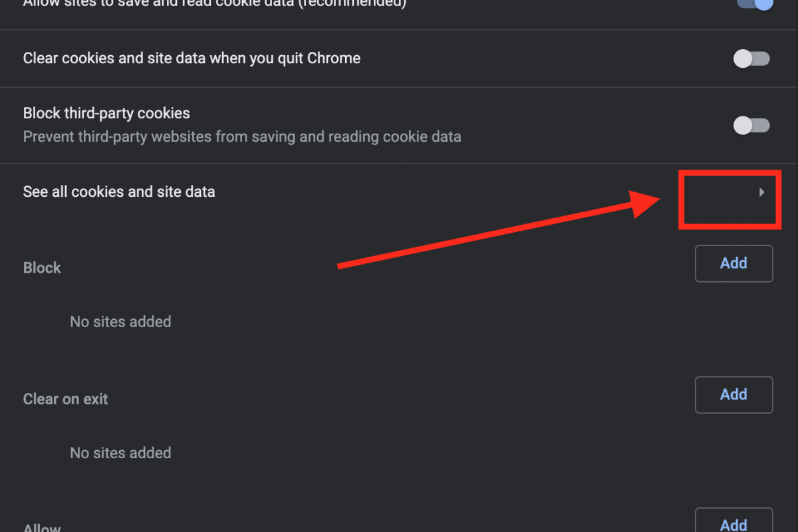
Task: Select the Clear on exit heading
Action: (65, 399)
